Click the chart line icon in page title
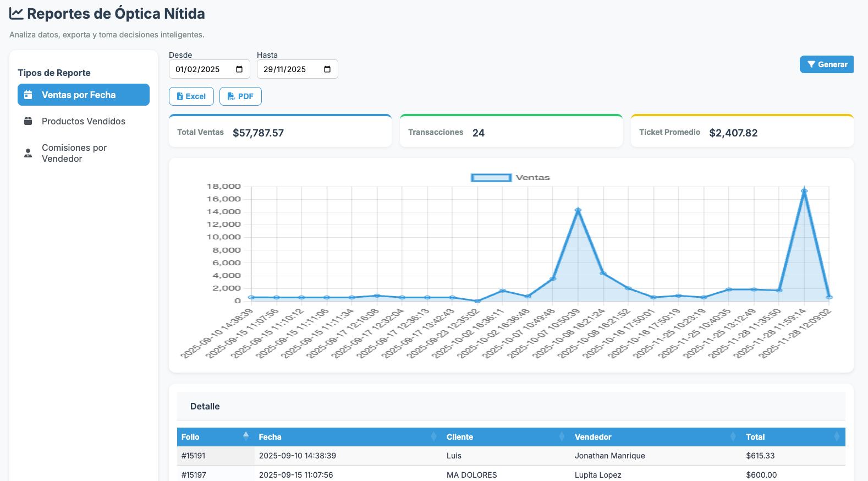Viewport: 868px width, 481px height. coord(17,14)
